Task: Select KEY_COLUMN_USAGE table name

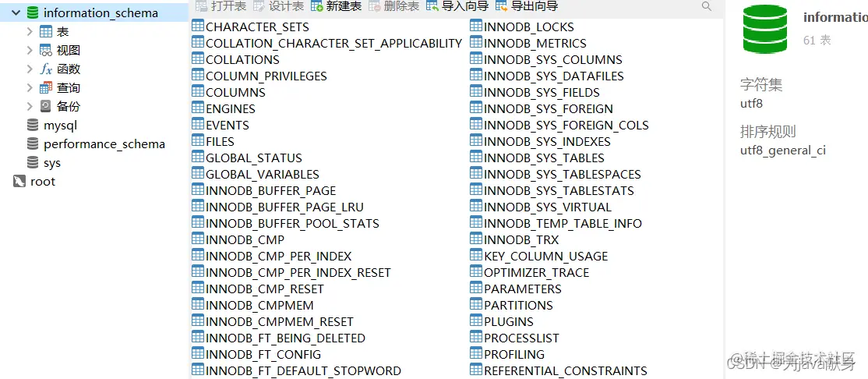Action: (x=546, y=257)
